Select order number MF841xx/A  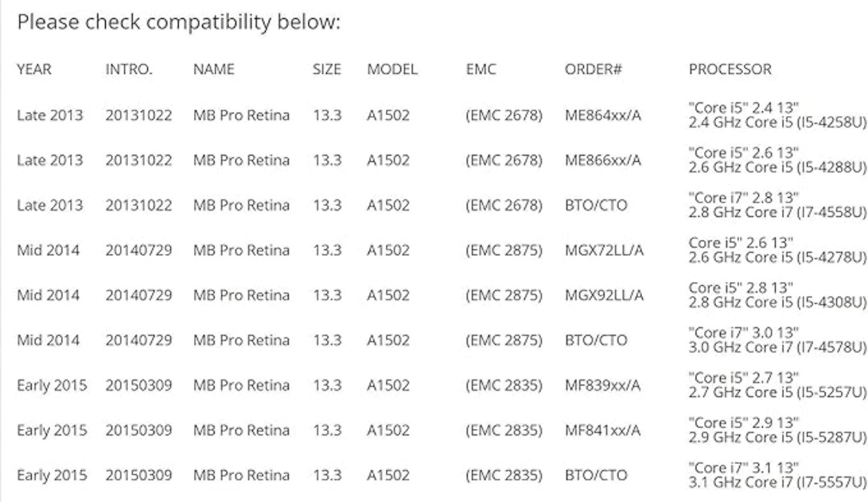pos(602,430)
